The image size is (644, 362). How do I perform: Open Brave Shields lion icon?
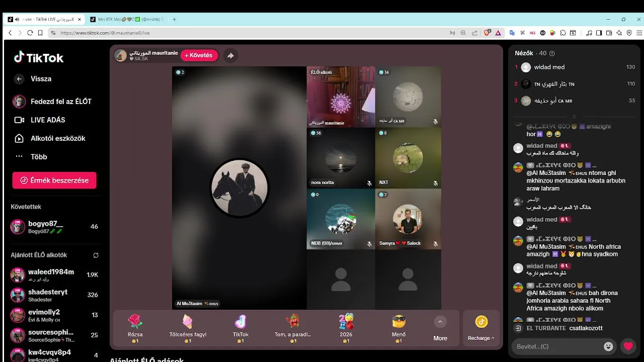pos(487,33)
